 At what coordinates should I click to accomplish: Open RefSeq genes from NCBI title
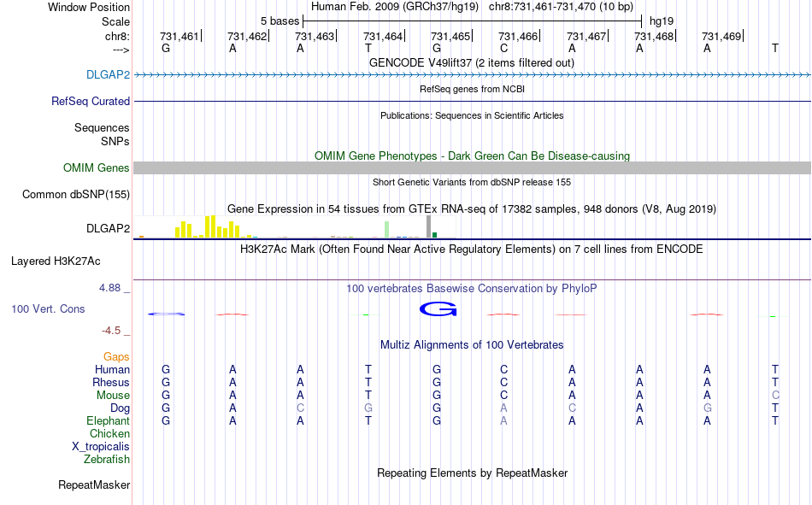(x=472, y=89)
